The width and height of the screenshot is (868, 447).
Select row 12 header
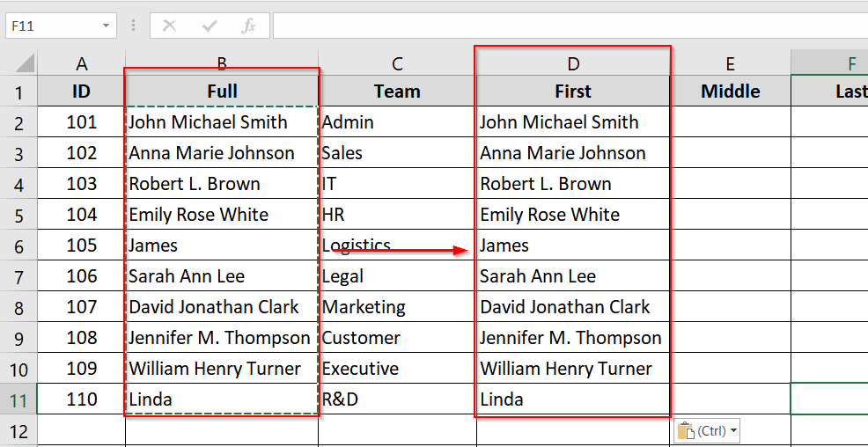tap(18, 430)
